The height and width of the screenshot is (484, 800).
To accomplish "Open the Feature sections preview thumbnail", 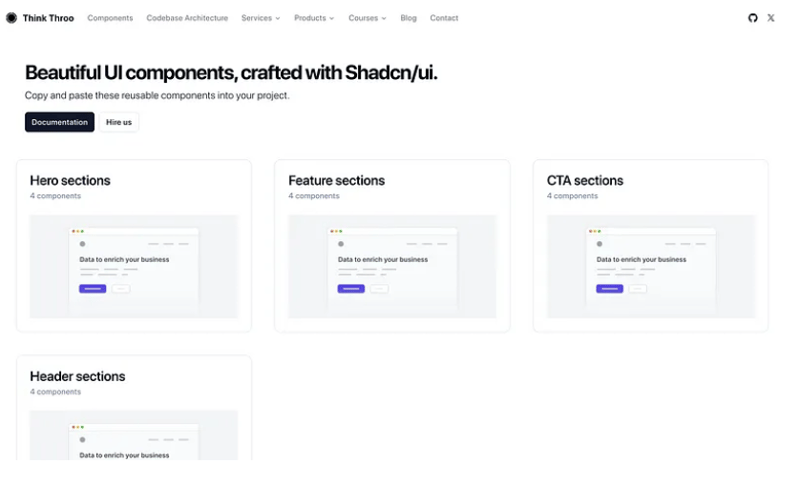I will 392,266.
